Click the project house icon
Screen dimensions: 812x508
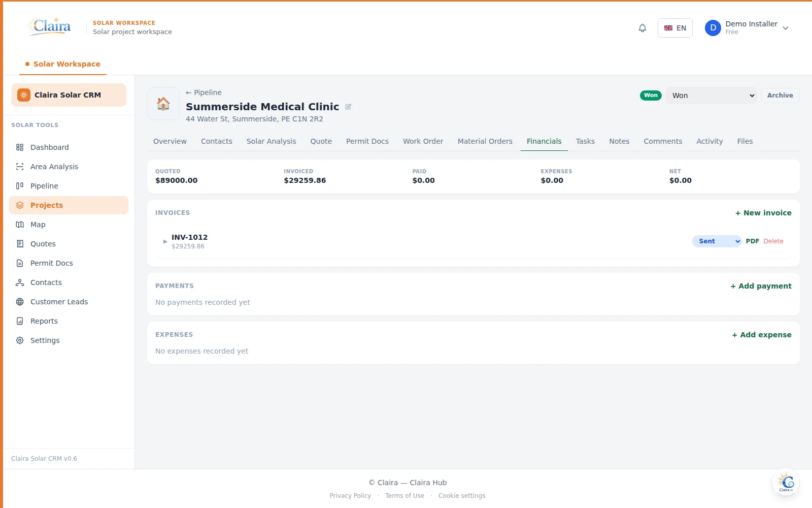[x=163, y=104]
